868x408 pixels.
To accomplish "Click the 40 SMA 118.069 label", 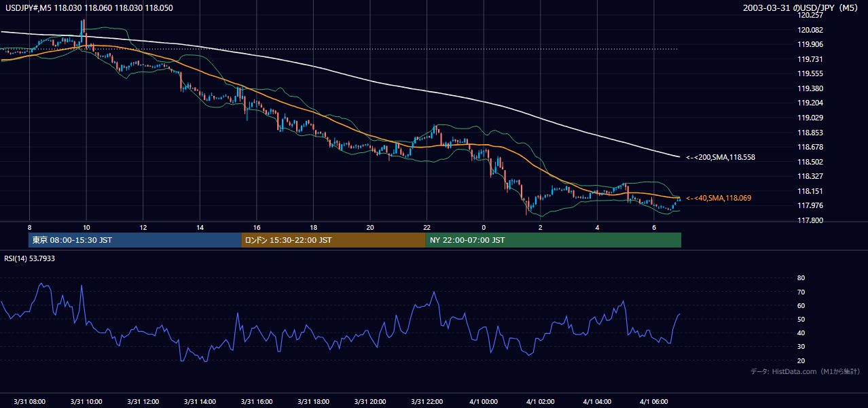I will [x=719, y=198].
